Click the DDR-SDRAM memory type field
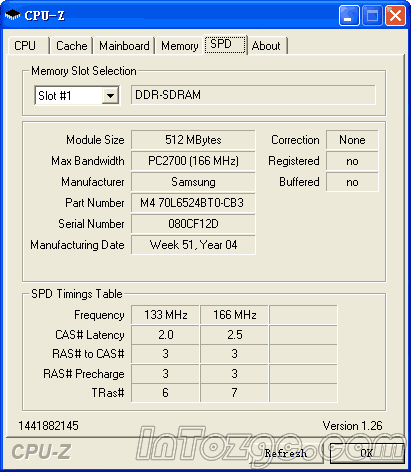 click(253, 95)
